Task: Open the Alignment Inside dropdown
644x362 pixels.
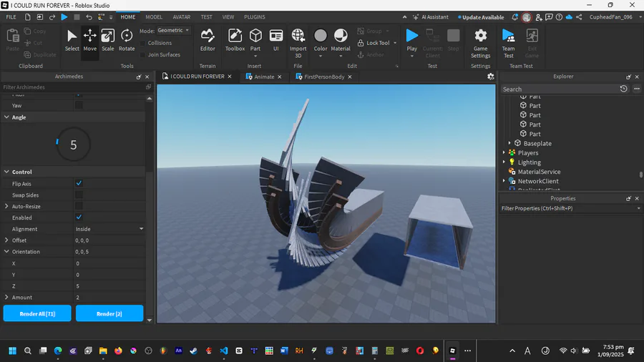Action: point(109,229)
